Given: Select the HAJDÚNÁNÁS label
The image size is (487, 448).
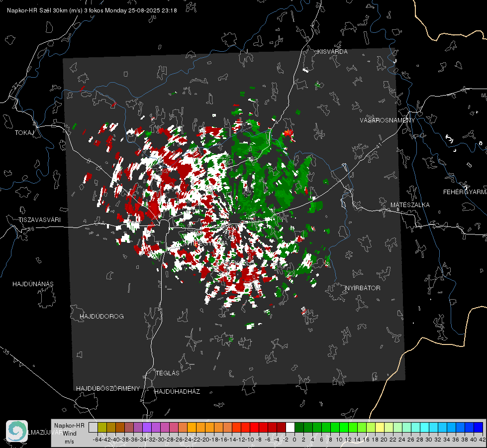Looking at the screenshot, I should pyautogui.click(x=33, y=284).
